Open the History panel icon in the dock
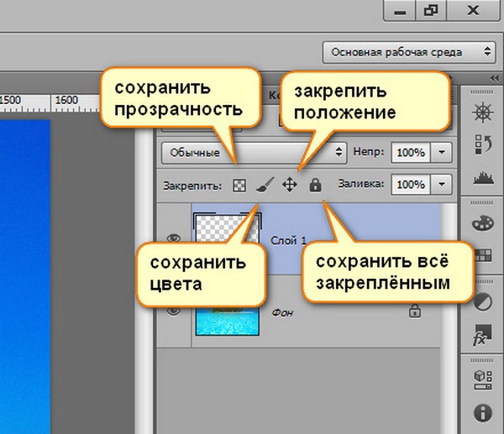The width and height of the screenshot is (504, 434). pos(482,144)
